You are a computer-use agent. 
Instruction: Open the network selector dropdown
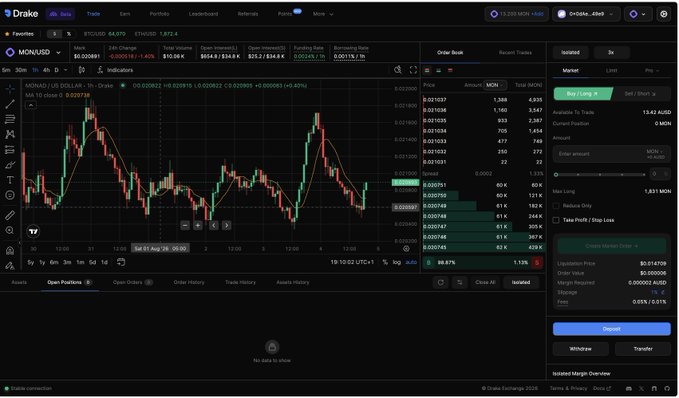637,14
